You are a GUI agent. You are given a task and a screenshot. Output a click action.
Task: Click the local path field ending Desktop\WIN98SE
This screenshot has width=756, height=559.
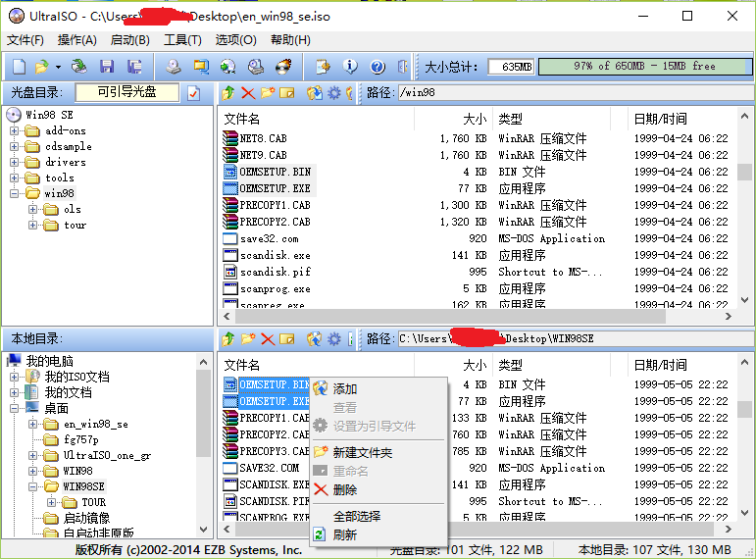click(577, 339)
